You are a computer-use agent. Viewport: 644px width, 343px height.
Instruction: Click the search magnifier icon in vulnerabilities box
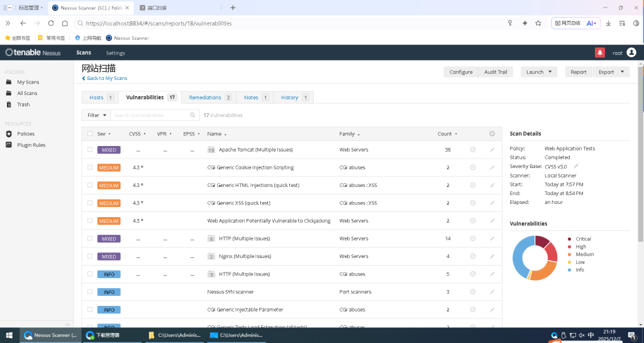pos(193,115)
